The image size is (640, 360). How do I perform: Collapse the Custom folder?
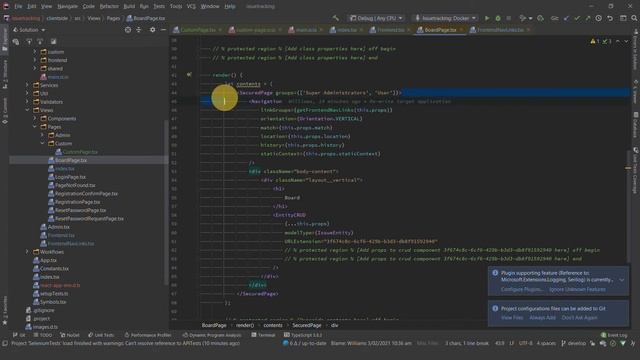point(42,144)
